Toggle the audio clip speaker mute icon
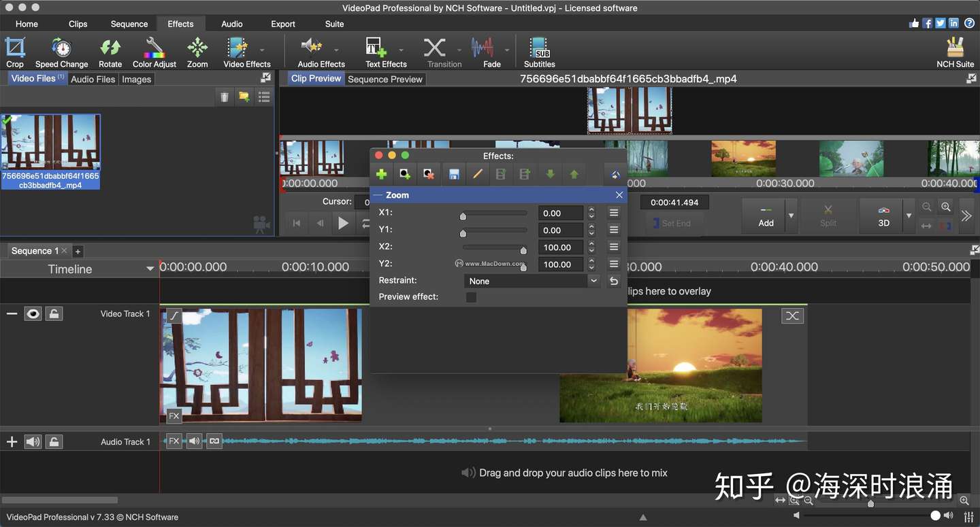980x527 pixels. [x=195, y=441]
